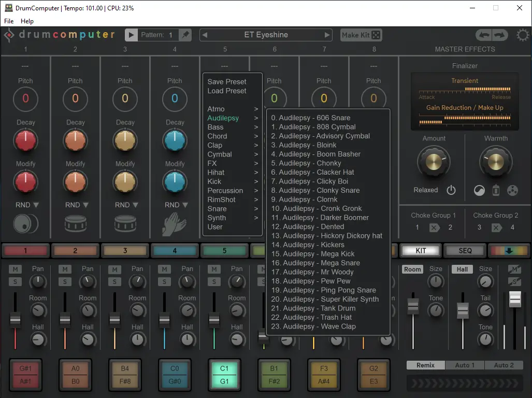532x398 pixels.
Task: Adjust master volume fader
Action: tap(515, 299)
